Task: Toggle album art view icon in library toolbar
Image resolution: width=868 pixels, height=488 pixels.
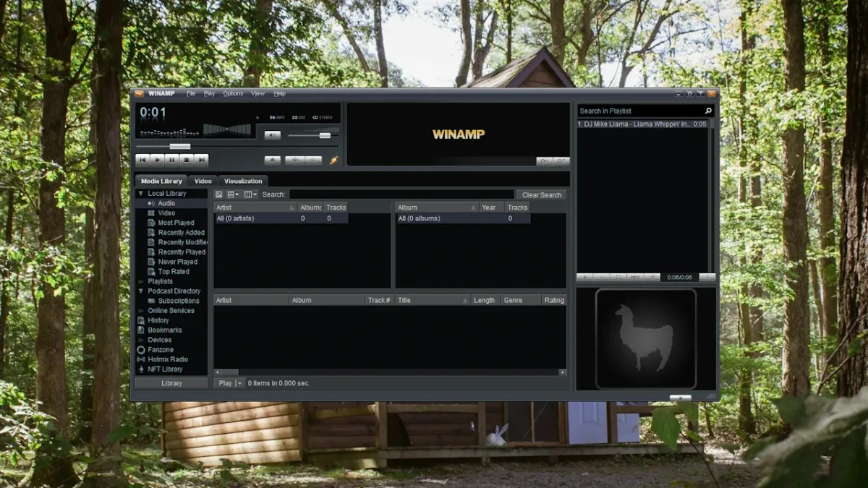Action: tap(218, 194)
